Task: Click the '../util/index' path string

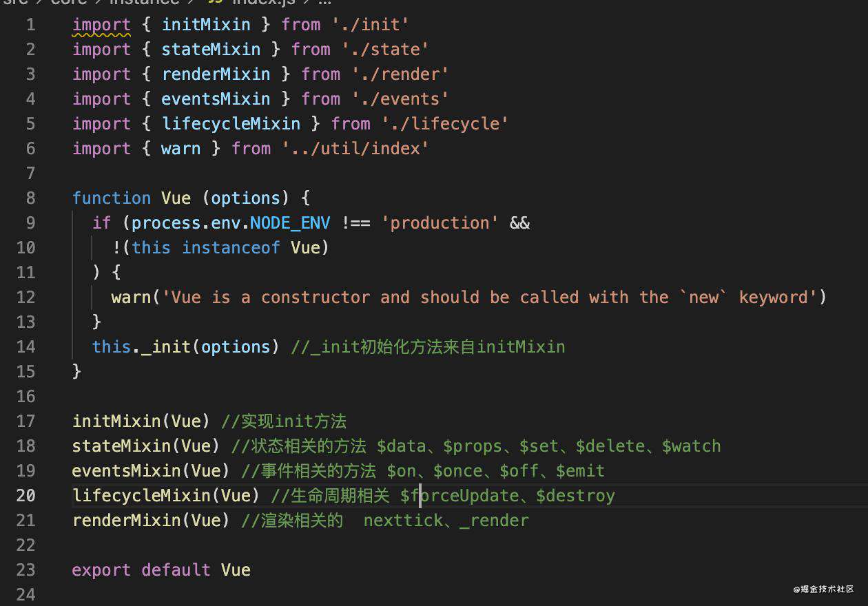Action: point(355,149)
